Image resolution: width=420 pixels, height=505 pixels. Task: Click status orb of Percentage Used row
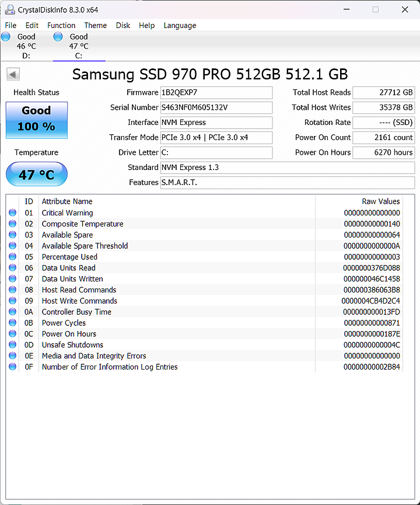(x=13, y=257)
